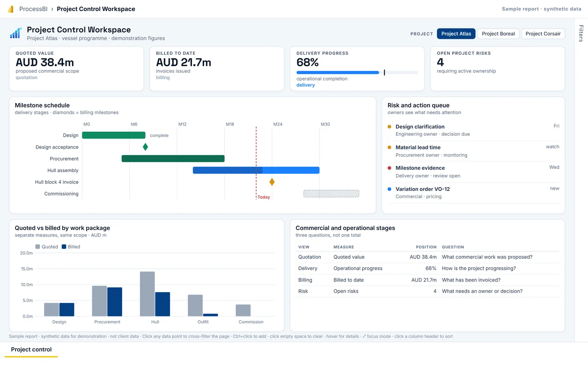Click the ProcessBI breadcrumb link

coord(33,9)
